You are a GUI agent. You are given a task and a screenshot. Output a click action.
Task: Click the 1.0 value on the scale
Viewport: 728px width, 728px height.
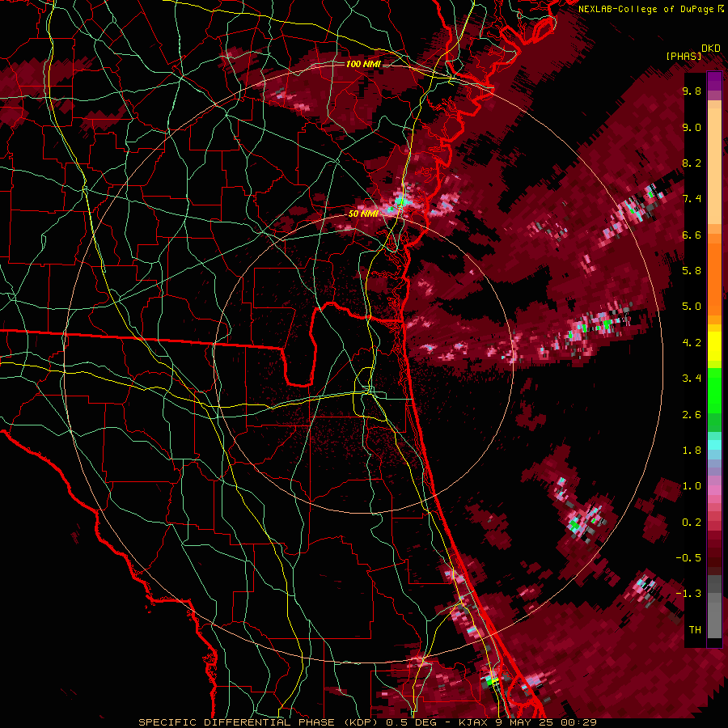[x=692, y=485]
